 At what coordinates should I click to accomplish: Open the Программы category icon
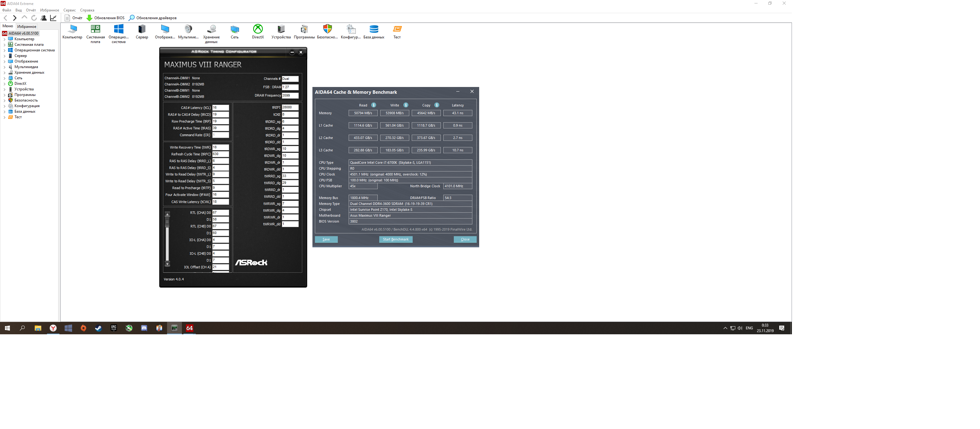coord(304,29)
